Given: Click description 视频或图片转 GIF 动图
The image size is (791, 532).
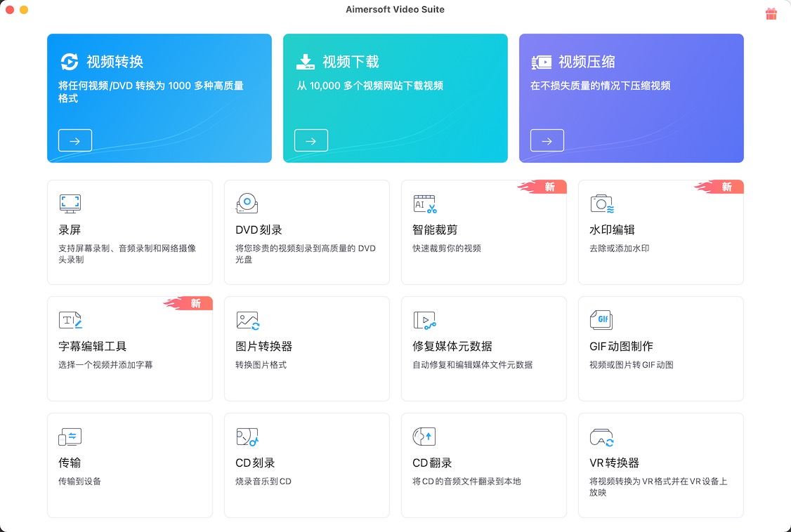Looking at the screenshot, I should tap(632, 365).
